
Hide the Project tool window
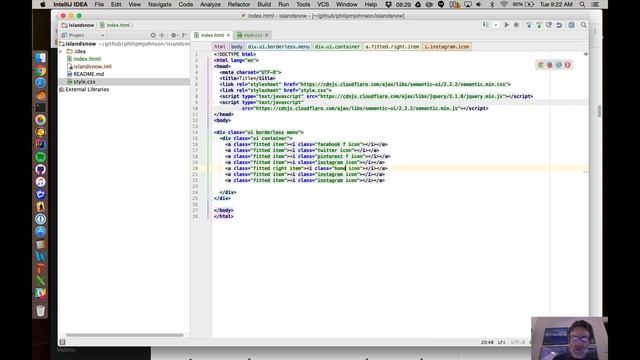[x=184, y=35]
